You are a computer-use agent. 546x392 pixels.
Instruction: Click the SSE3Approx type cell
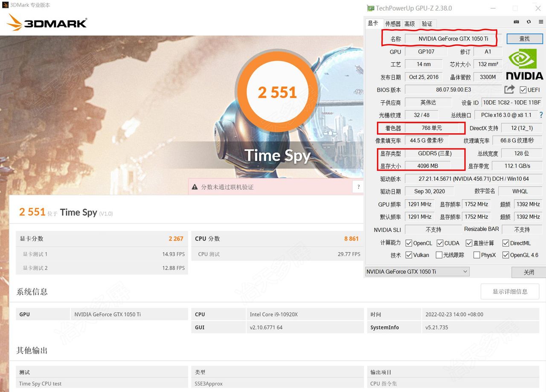(x=277, y=383)
